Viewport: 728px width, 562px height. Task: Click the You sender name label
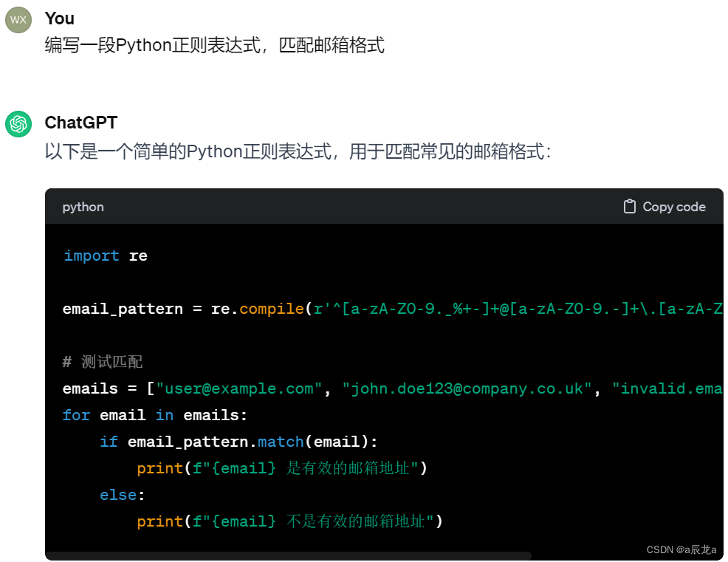pos(59,18)
